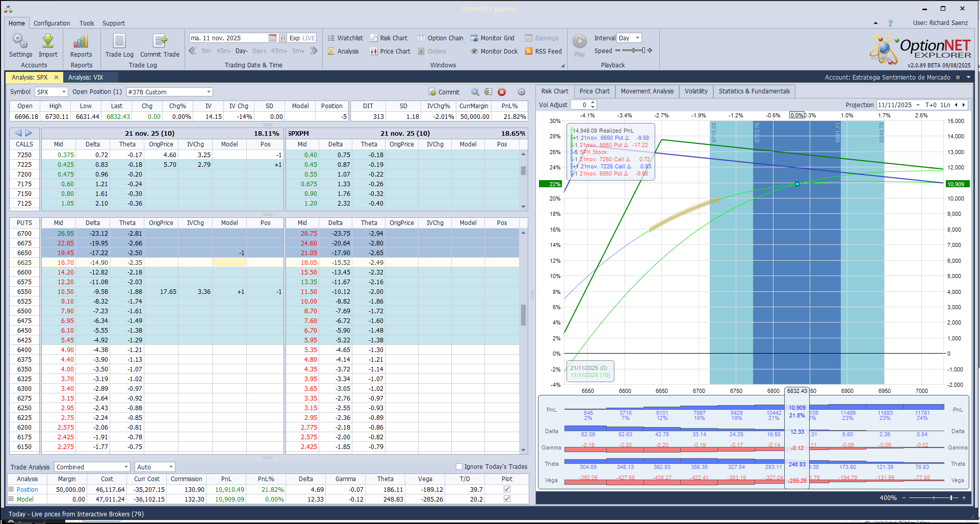Open the Monitor Dock window
Image resolution: width=980 pixels, height=524 pixels.
coord(494,51)
